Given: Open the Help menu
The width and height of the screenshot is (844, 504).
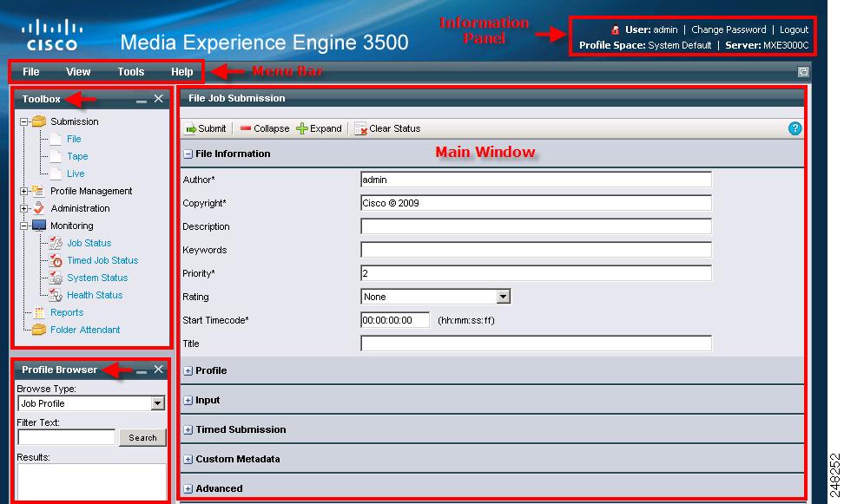Looking at the screenshot, I should (x=182, y=71).
